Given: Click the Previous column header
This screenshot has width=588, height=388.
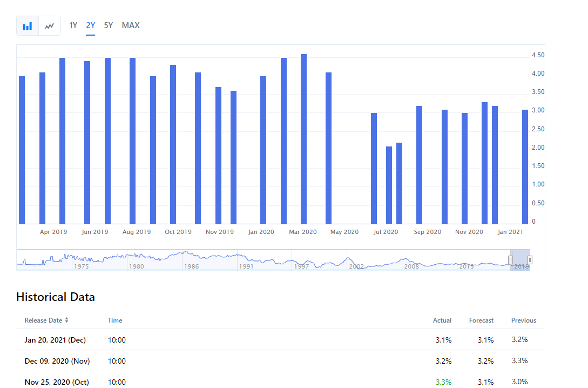Looking at the screenshot, I should tap(523, 320).
